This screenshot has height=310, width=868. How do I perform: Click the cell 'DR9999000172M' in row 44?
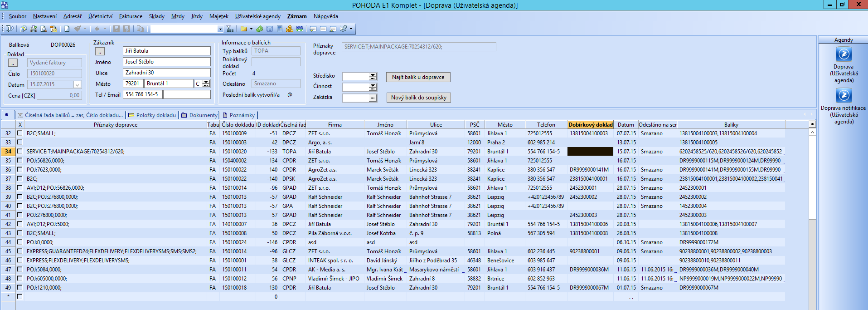click(731, 242)
